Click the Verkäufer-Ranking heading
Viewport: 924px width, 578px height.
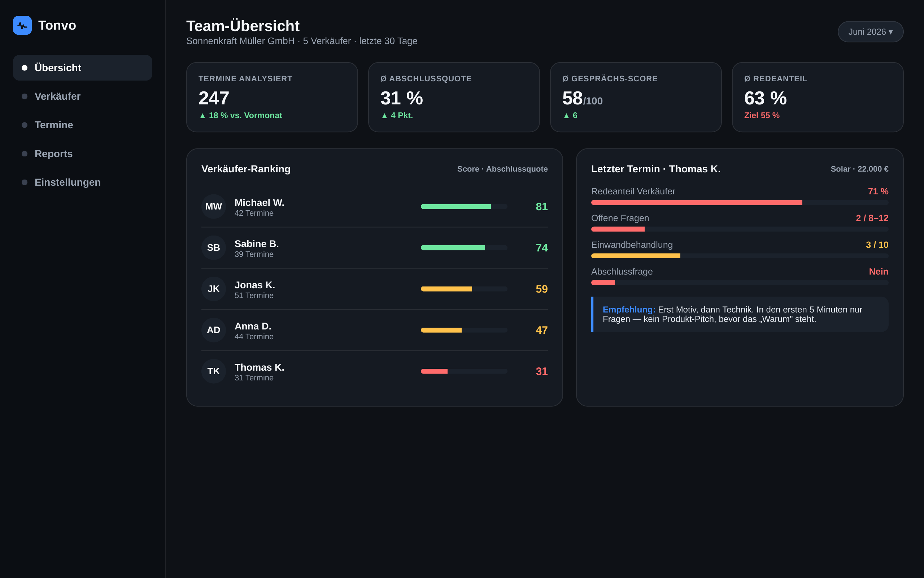pos(246,169)
